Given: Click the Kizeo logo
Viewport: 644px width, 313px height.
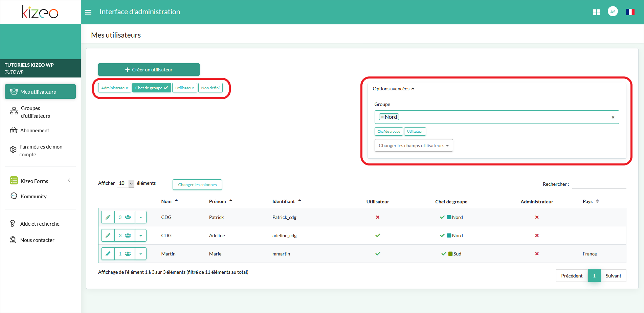Looking at the screenshot, I should pyautogui.click(x=40, y=12).
